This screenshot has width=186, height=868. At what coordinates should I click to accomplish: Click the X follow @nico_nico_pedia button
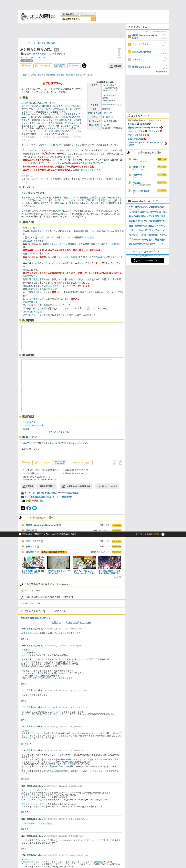[147, 260]
